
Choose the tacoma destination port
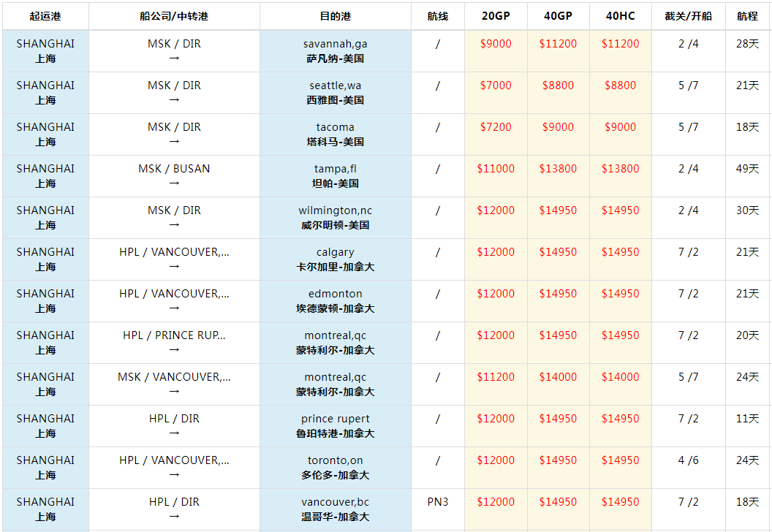(335, 127)
